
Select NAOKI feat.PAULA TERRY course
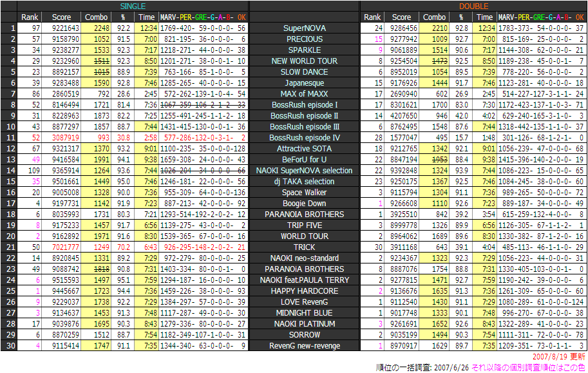[x=304, y=280]
